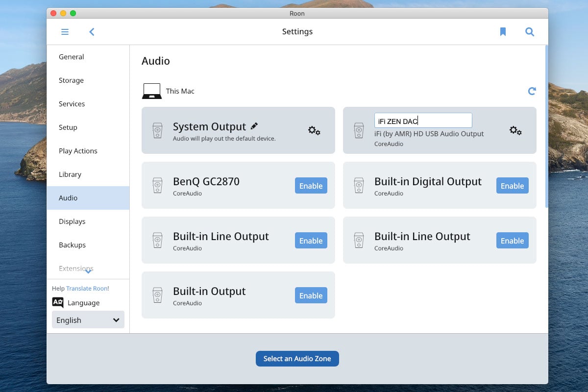The width and height of the screenshot is (588, 392).
Task: Click the Settings header title
Action: pyautogui.click(x=297, y=31)
